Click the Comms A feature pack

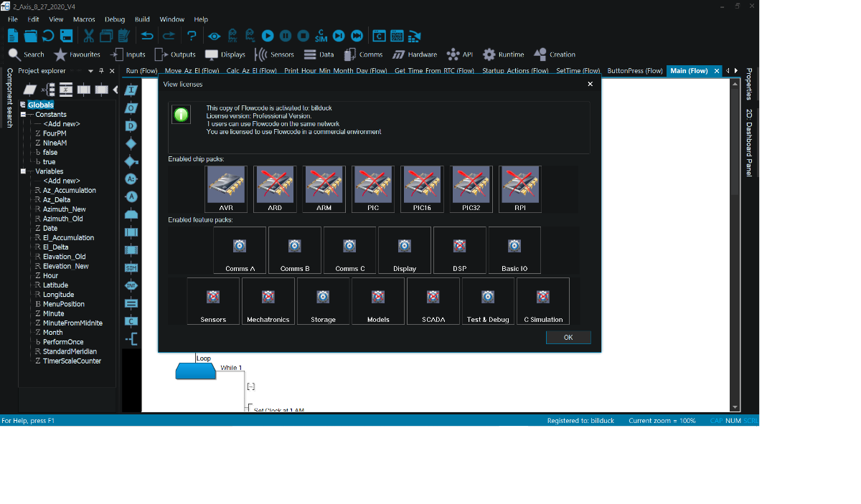click(x=240, y=250)
